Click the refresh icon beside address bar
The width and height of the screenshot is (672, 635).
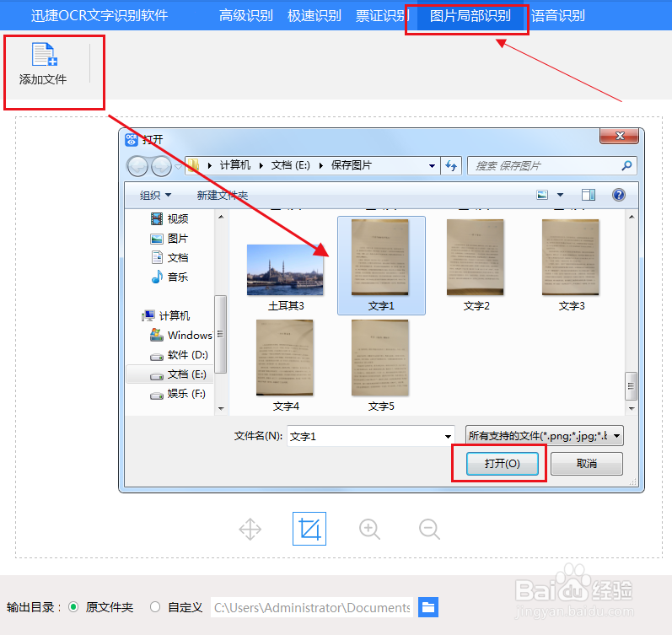(451, 165)
